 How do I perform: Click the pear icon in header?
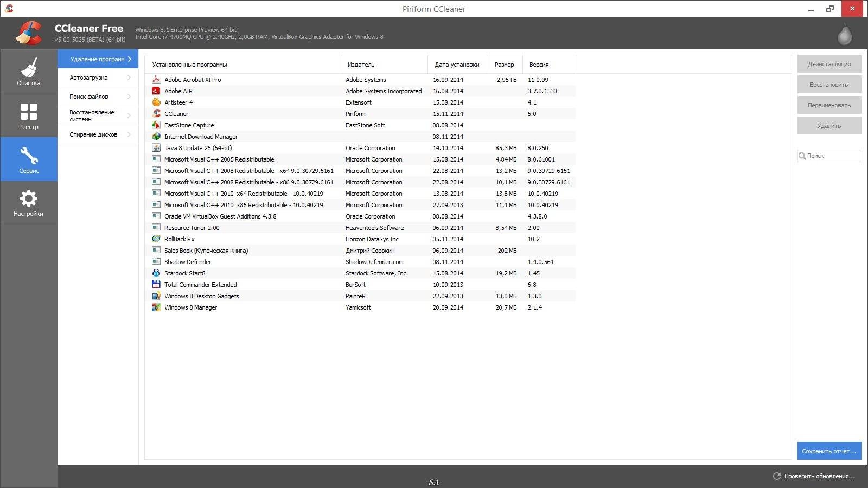pyautogui.click(x=844, y=34)
